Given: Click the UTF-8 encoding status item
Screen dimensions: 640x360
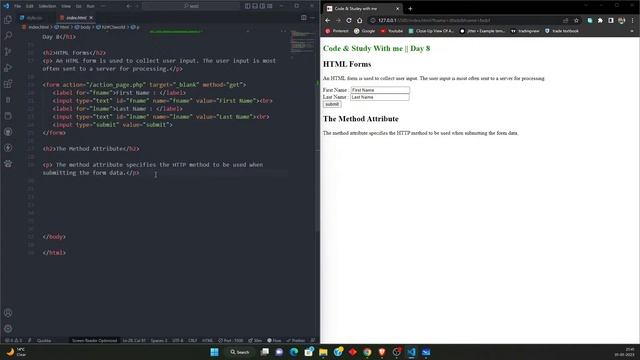Looking at the screenshot, I should [178, 340].
